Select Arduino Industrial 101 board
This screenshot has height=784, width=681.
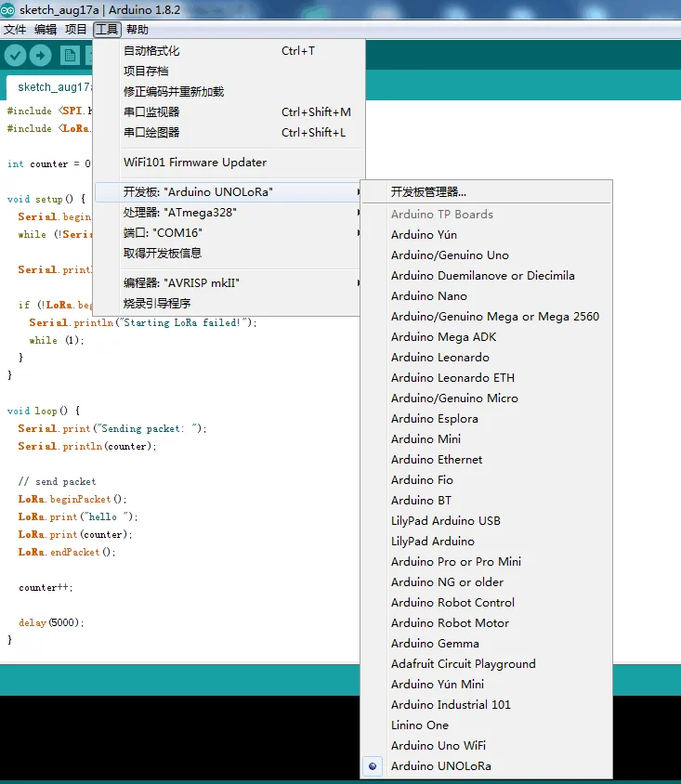coord(486,705)
